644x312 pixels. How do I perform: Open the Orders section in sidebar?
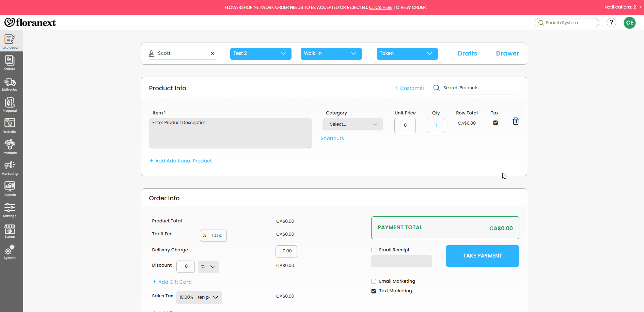pyautogui.click(x=10, y=62)
